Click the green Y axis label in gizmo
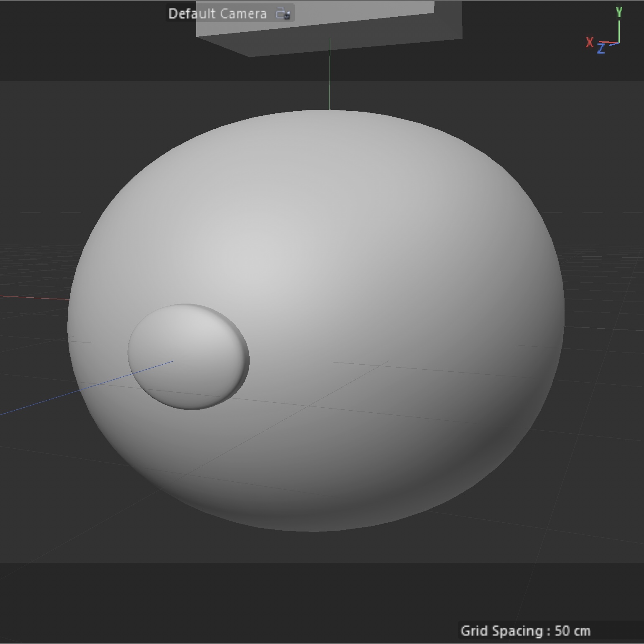 [x=619, y=13]
